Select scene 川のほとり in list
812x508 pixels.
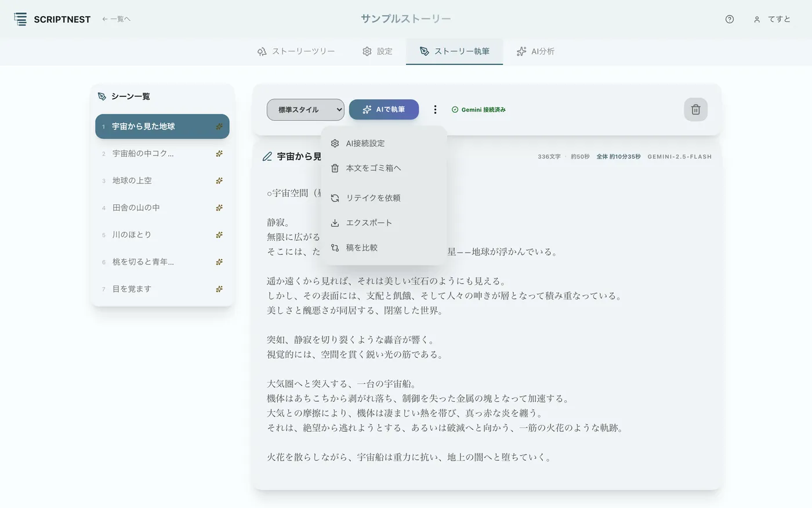(x=162, y=235)
